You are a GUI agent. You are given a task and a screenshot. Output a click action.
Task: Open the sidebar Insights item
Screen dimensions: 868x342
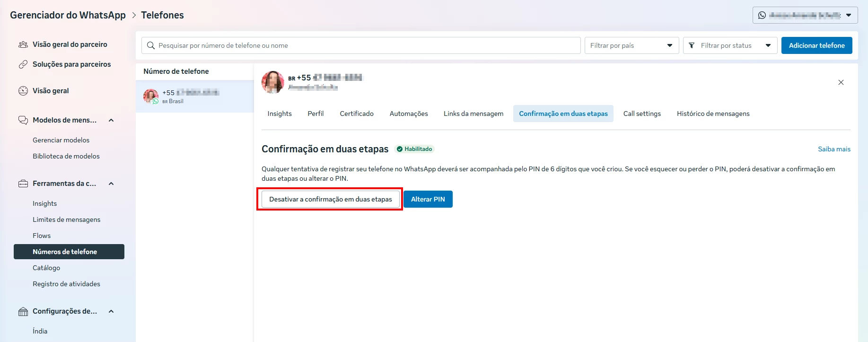click(44, 203)
